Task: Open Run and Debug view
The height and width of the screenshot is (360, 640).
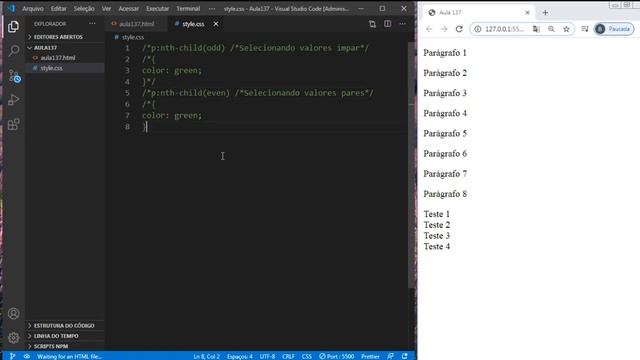Action: point(13,100)
